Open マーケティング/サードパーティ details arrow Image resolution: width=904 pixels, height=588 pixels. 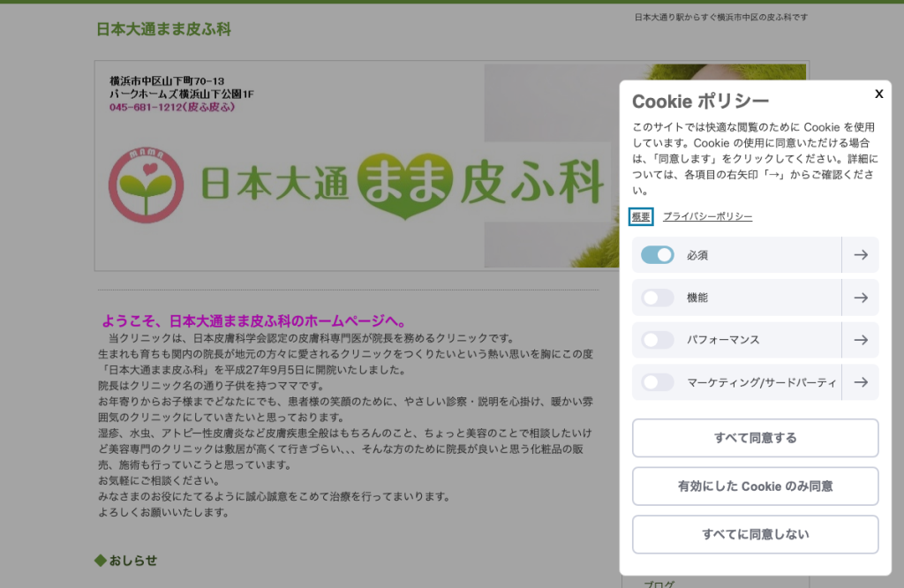861,382
